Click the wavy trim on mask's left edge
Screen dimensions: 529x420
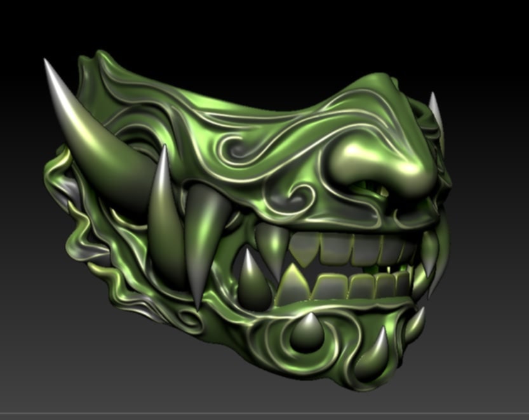point(71,222)
